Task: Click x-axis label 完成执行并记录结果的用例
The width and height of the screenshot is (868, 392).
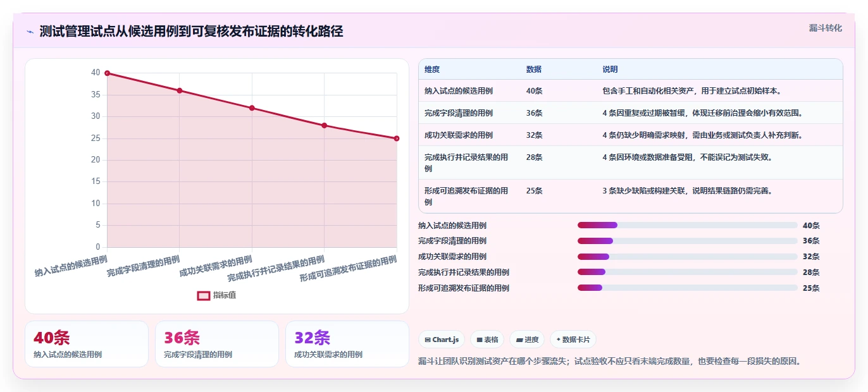Action: pos(276,269)
